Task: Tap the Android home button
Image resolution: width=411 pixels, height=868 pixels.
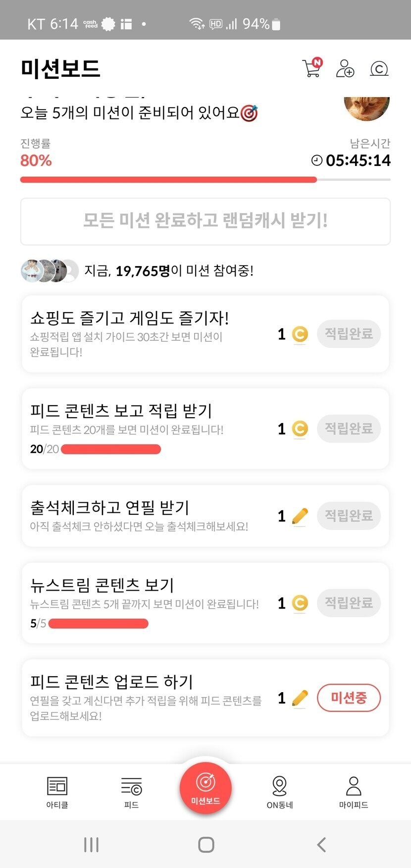Action: click(x=206, y=845)
